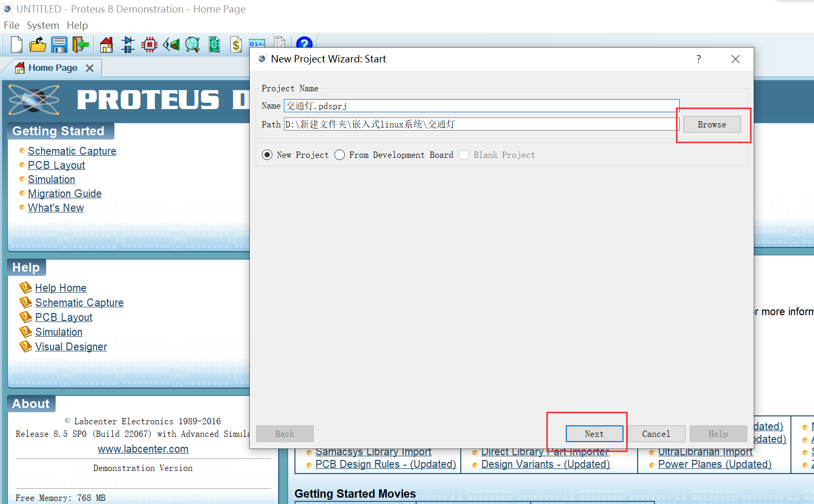Click the Close Project door icon

[x=80, y=45]
